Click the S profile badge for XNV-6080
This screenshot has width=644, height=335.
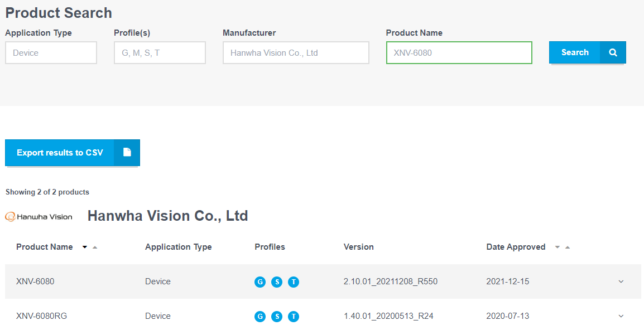(x=277, y=281)
